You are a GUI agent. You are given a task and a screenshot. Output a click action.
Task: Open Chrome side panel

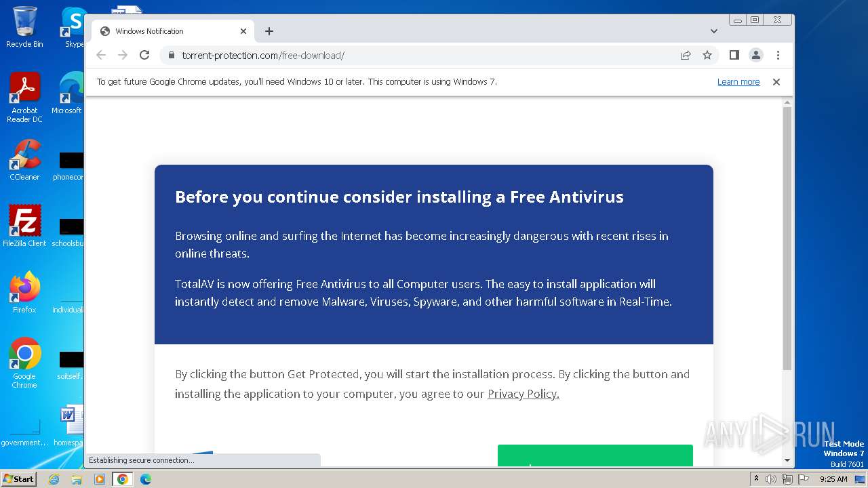pyautogui.click(x=734, y=56)
